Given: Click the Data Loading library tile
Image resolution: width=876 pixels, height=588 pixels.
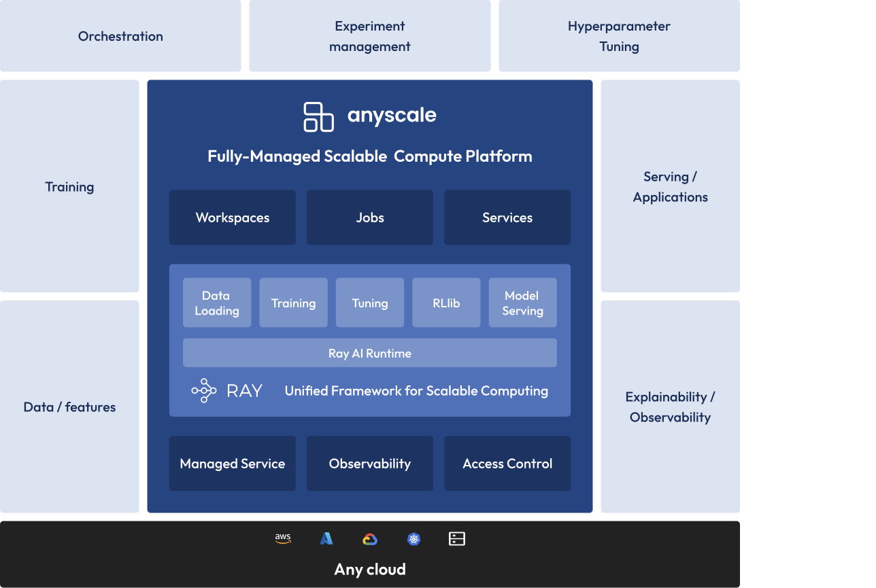Looking at the screenshot, I should pyautogui.click(x=217, y=302).
